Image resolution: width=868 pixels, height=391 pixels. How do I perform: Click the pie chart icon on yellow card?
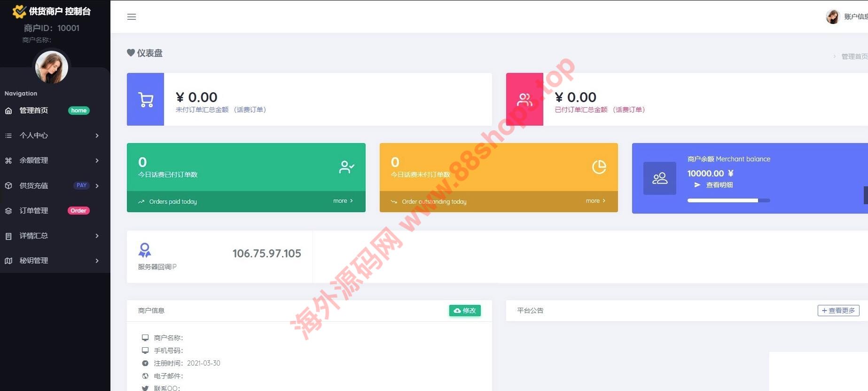(599, 167)
